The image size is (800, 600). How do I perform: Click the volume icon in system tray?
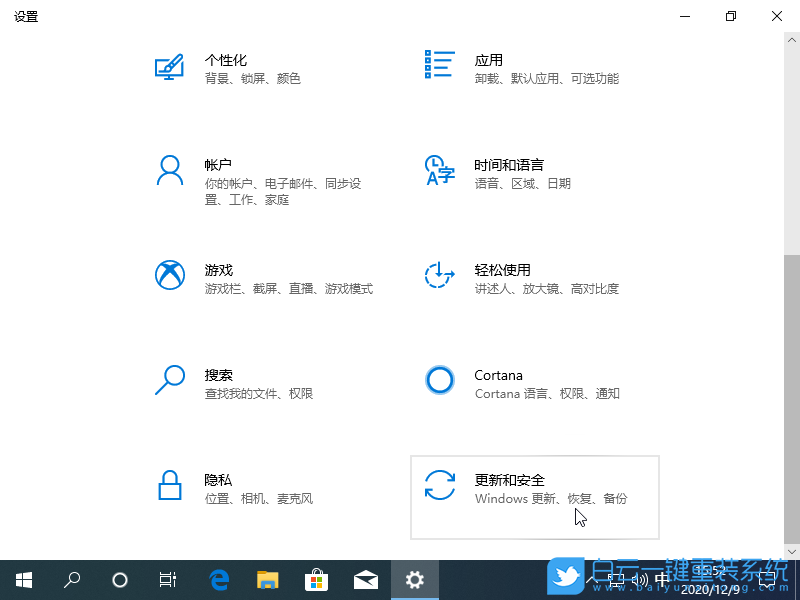point(641,580)
